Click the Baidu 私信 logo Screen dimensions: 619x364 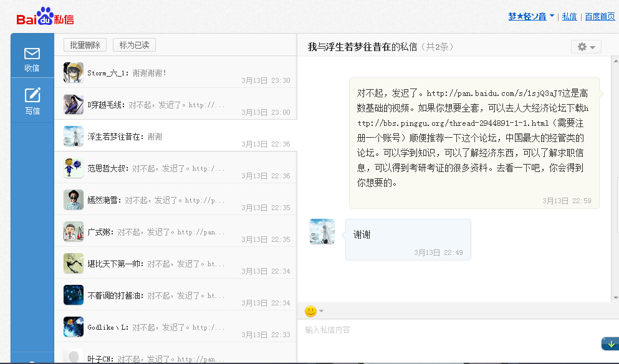coord(45,17)
